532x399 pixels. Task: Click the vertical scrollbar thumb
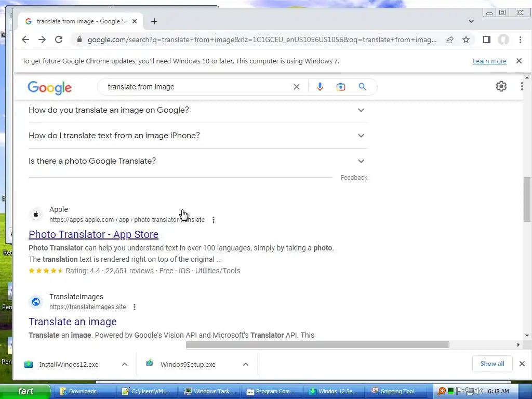click(x=527, y=199)
